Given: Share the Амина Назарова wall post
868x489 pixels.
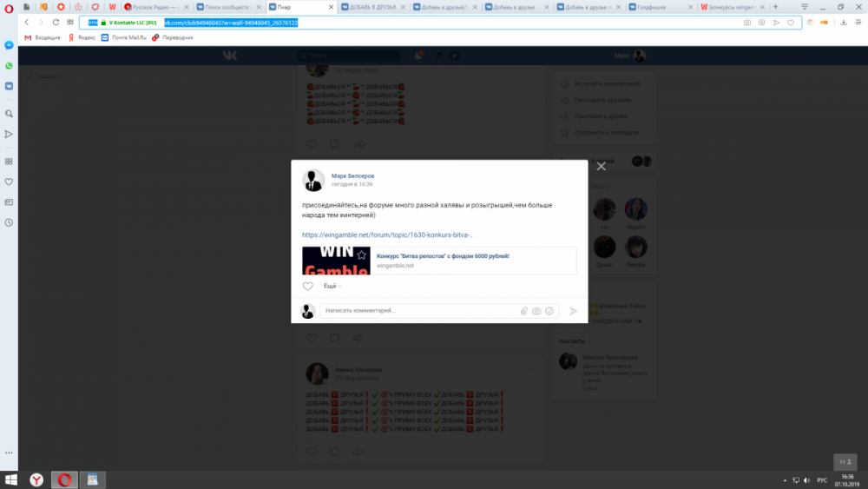Looking at the screenshot, I should (358, 452).
